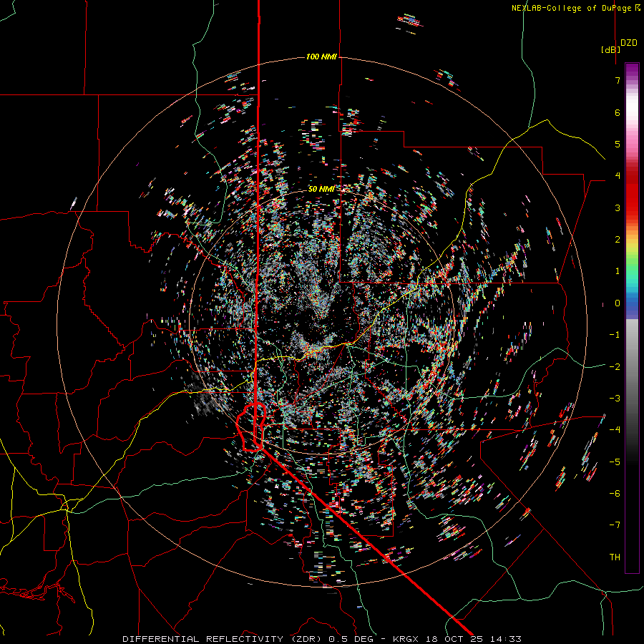Click the 7 value on color scale
This screenshot has width=644, height=644.
(x=618, y=80)
